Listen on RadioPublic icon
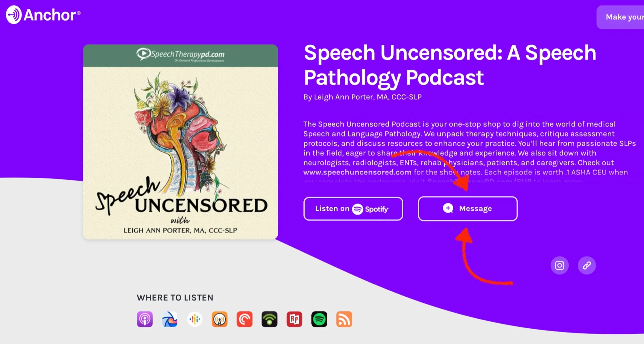644x344 pixels. tap(294, 319)
